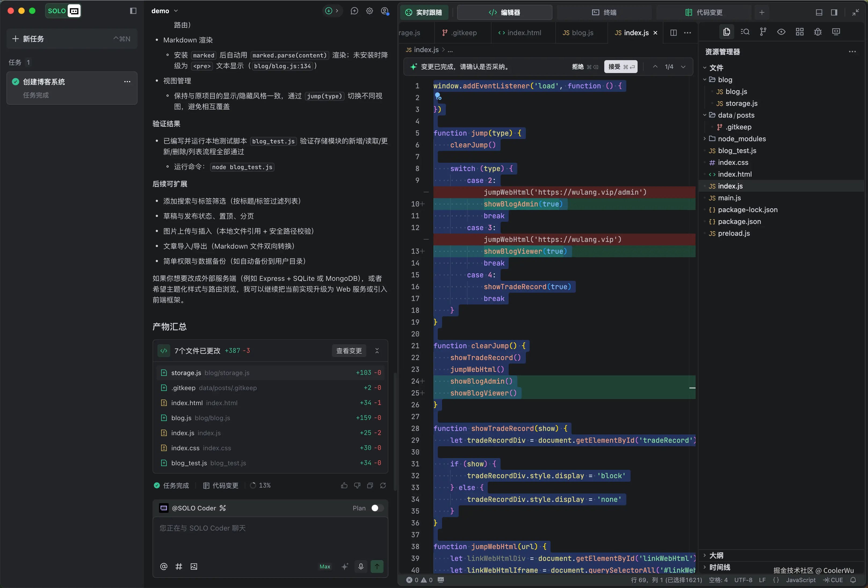Click the settings gear in chat header
Viewport: 868px width, 588px height.
[369, 11]
